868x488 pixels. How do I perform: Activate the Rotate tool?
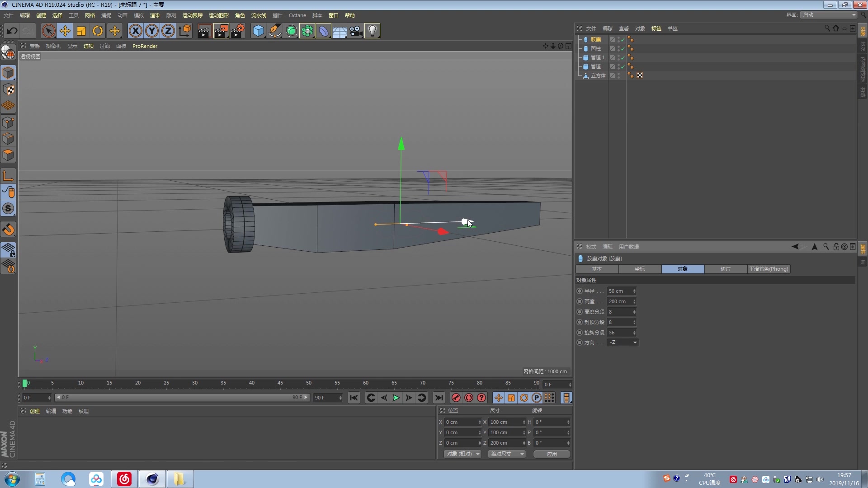[x=98, y=31]
